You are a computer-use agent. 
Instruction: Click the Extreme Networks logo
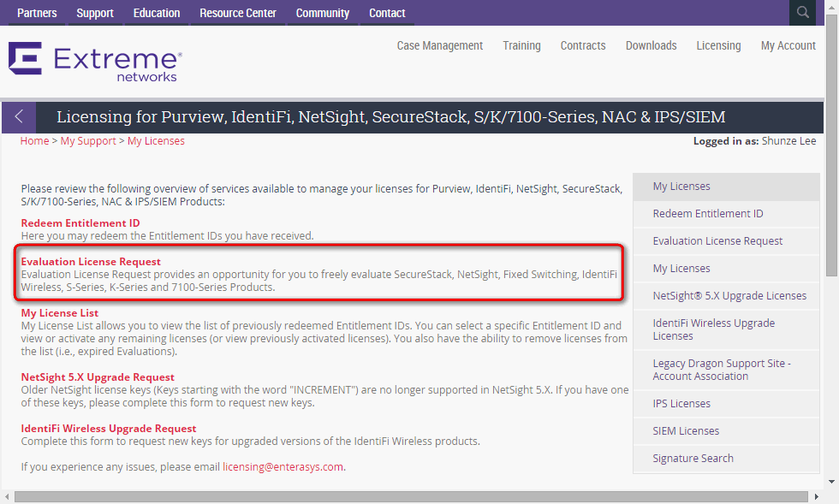pyautogui.click(x=95, y=62)
